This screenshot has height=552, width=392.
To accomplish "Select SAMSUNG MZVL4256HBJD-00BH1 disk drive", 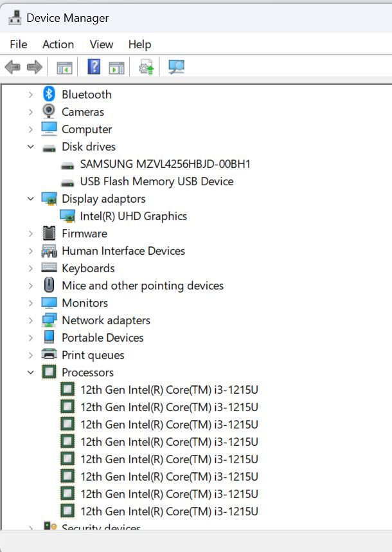I will tap(165, 164).
